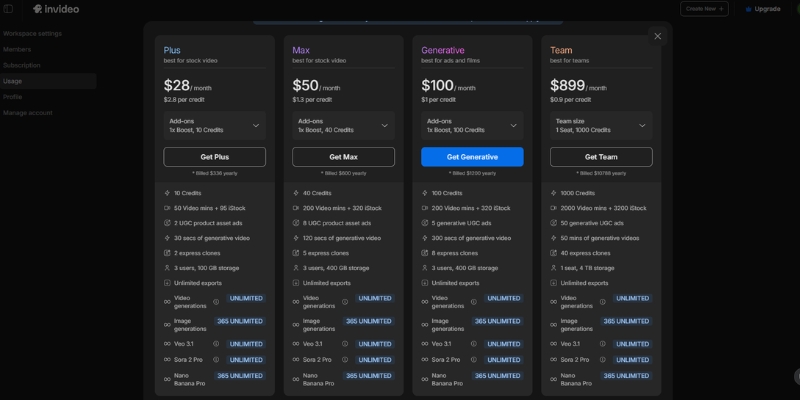Click the Max plan title

[x=301, y=50]
